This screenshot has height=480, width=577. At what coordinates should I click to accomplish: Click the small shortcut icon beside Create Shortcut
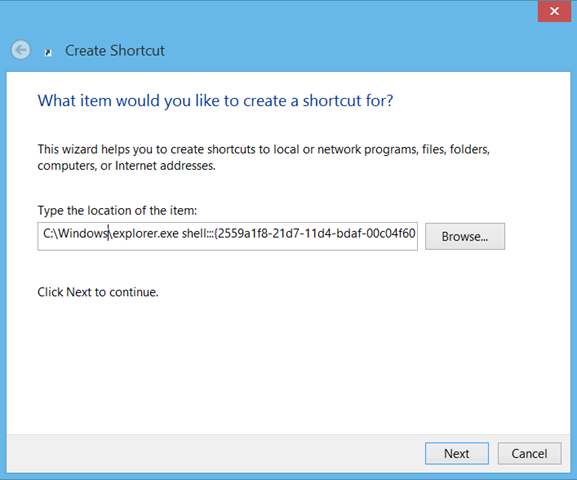pos(48,53)
